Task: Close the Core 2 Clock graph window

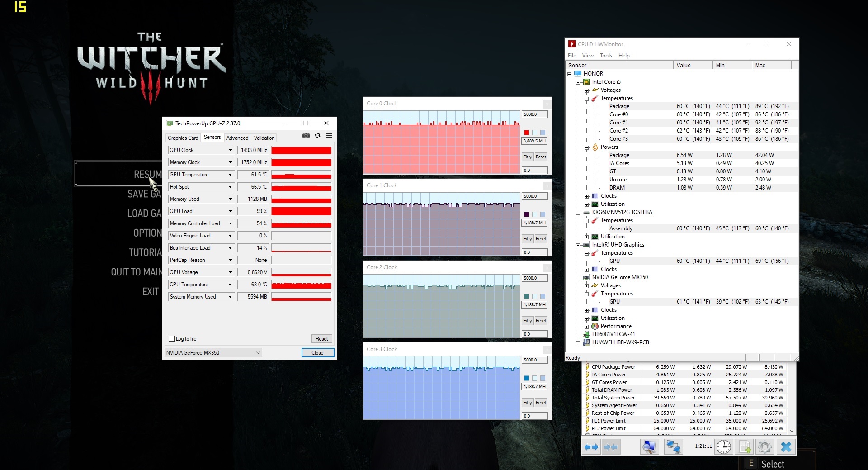Action: tap(547, 267)
